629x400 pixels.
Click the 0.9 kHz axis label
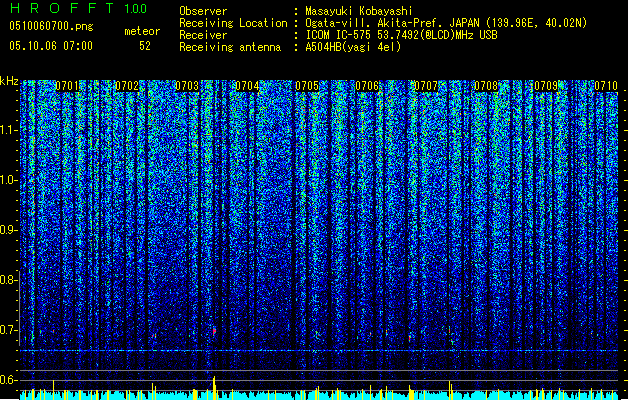point(9,230)
